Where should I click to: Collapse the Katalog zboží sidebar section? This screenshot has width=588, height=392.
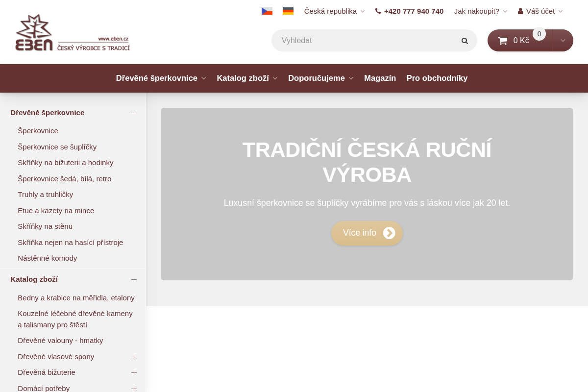pyautogui.click(x=134, y=279)
